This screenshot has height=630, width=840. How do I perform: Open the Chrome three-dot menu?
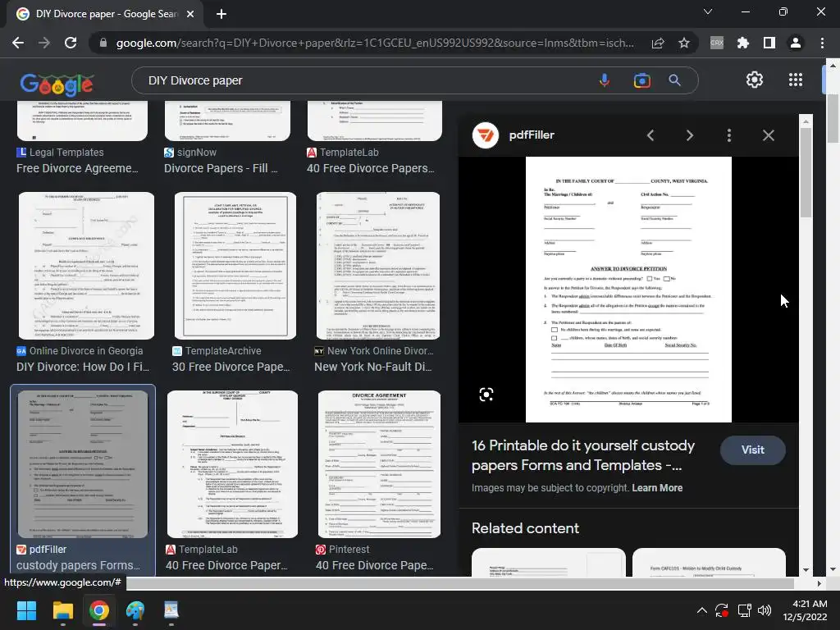pos(822,43)
